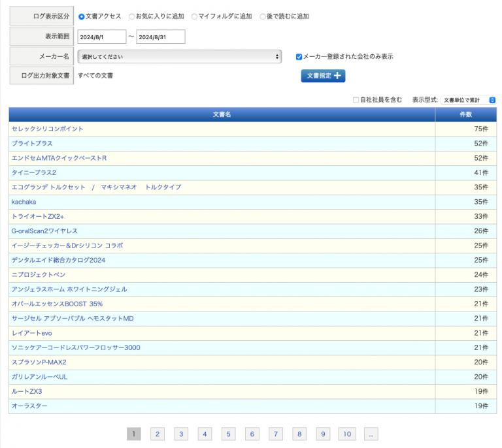This screenshot has height=448, width=502.
Task: Click the 文書指定 button
Action: pyautogui.click(x=323, y=76)
